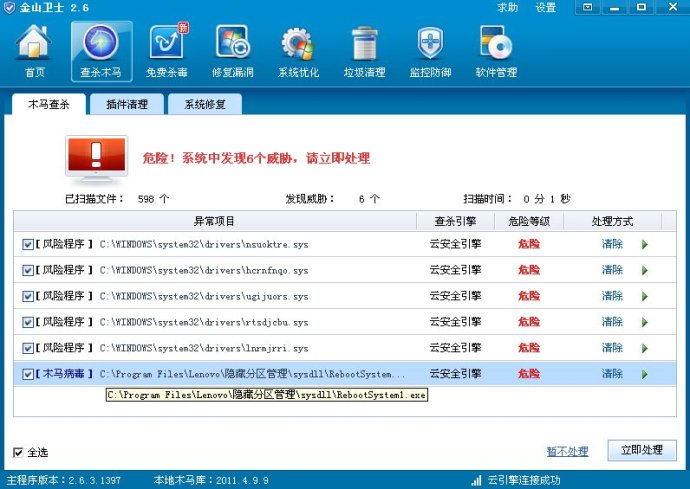This screenshot has height=489, width=690.
Task: Select the ugijuors.sys file path text
Action: (204, 296)
